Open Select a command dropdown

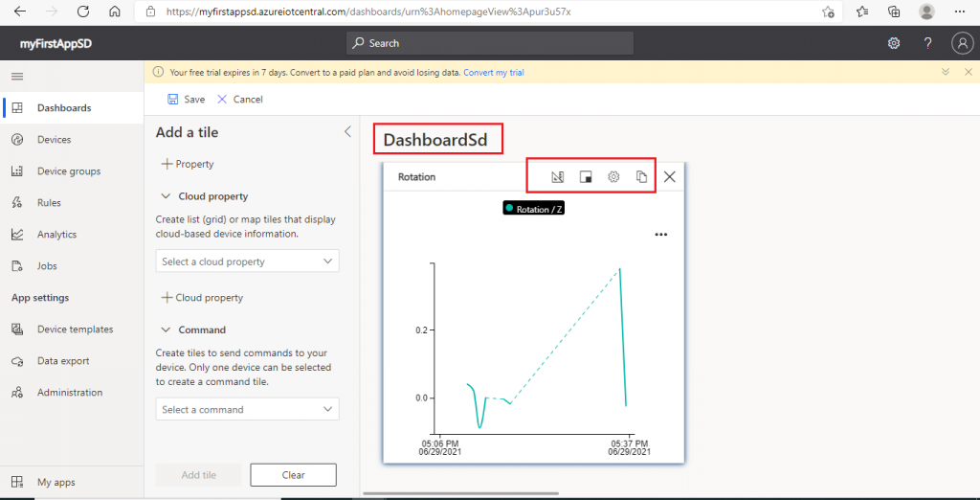coord(248,409)
